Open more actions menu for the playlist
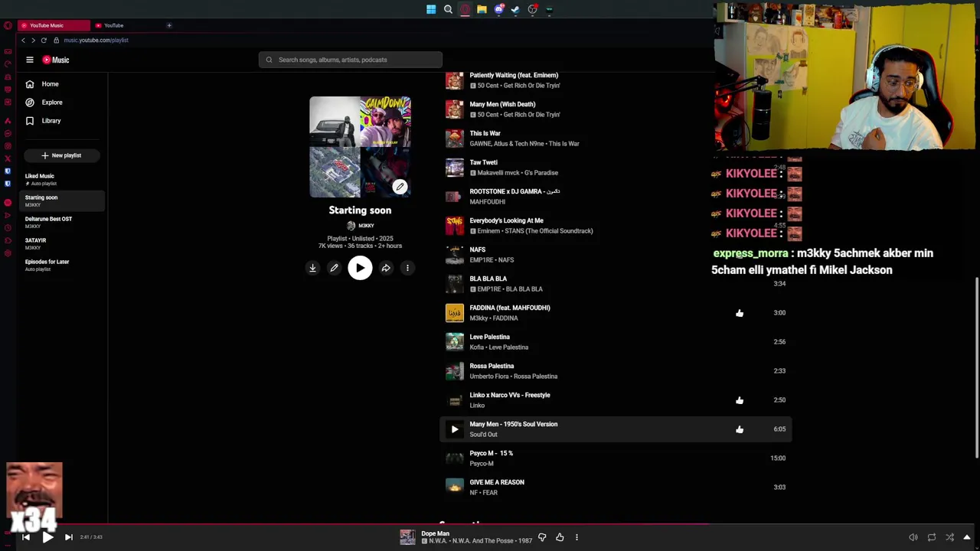Screen dimensions: 980x551 click(407, 268)
